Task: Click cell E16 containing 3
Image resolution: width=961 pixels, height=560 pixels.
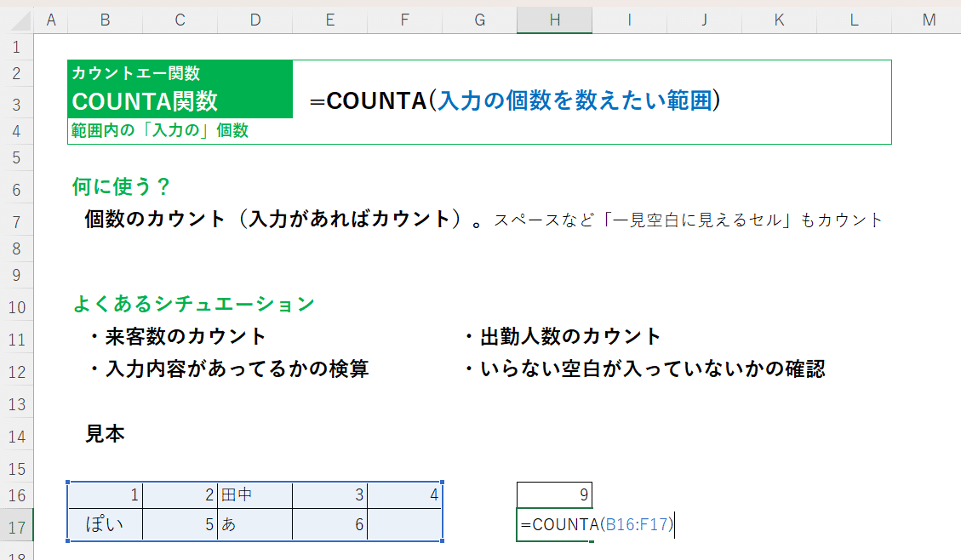Action: [x=329, y=495]
